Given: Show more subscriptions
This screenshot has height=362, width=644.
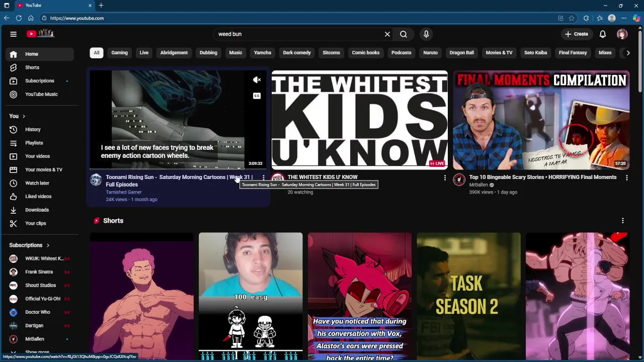Looking at the screenshot, I should coord(40,352).
